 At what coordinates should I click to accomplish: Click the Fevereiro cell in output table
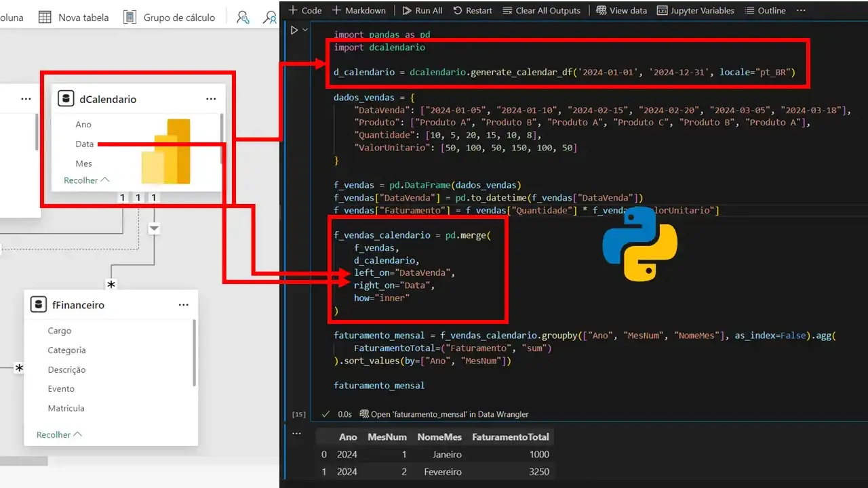(x=443, y=472)
